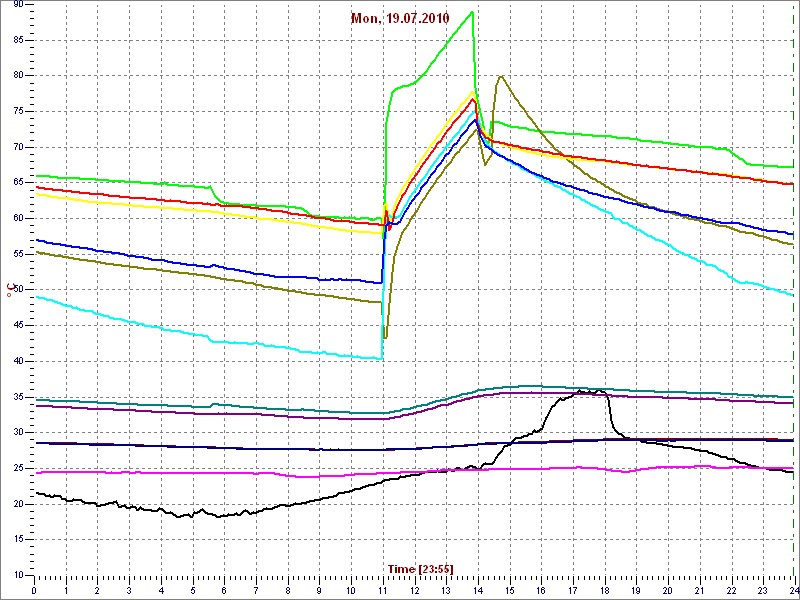The height and width of the screenshot is (600, 800).
Task: Select the 40 value on temperature axis
Action: click(18, 362)
